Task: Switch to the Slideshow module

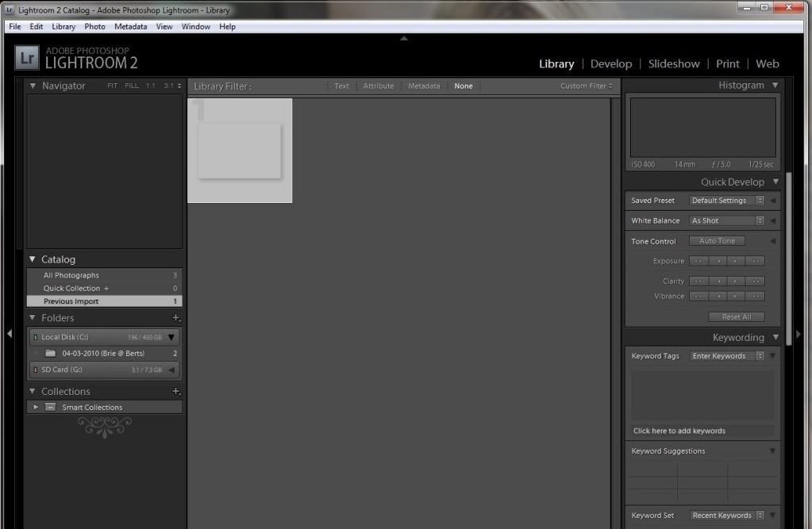Action: pyautogui.click(x=674, y=63)
